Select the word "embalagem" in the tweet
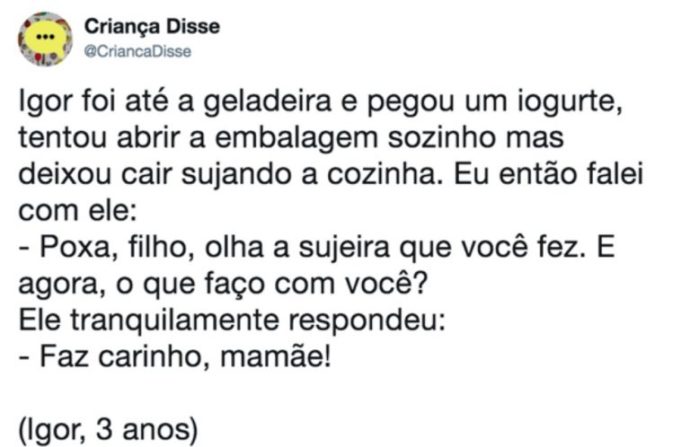Viewport: 690px width, 447px height. click(x=296, y=138)
